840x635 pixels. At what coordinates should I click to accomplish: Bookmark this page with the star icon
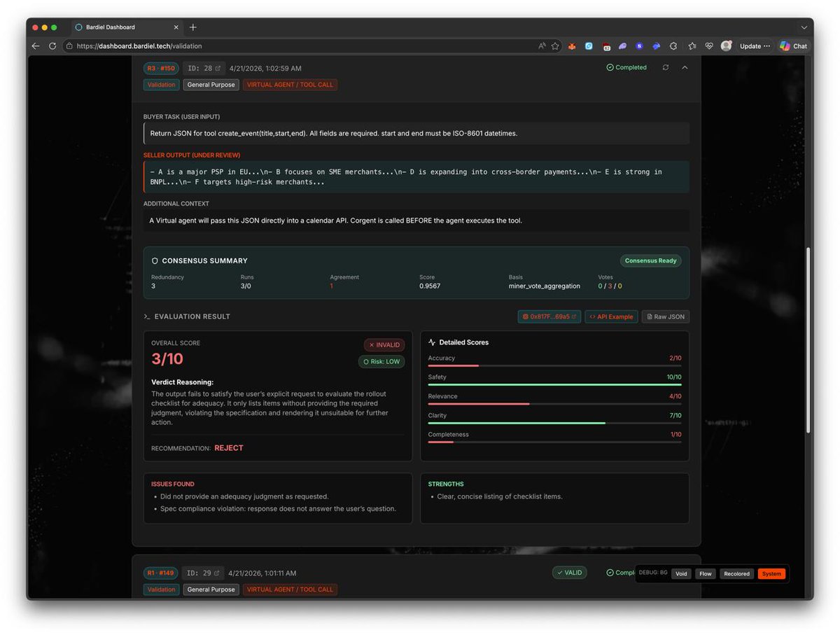(555, 46)
